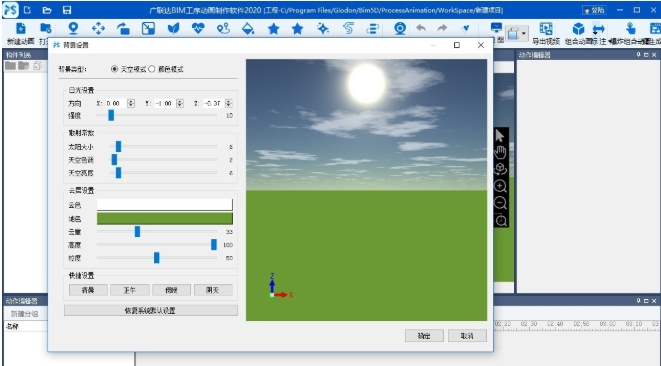Click the redo arrow in toolbar
The width and height of the screenshot is (661, 366).
(x=442, y=28)
